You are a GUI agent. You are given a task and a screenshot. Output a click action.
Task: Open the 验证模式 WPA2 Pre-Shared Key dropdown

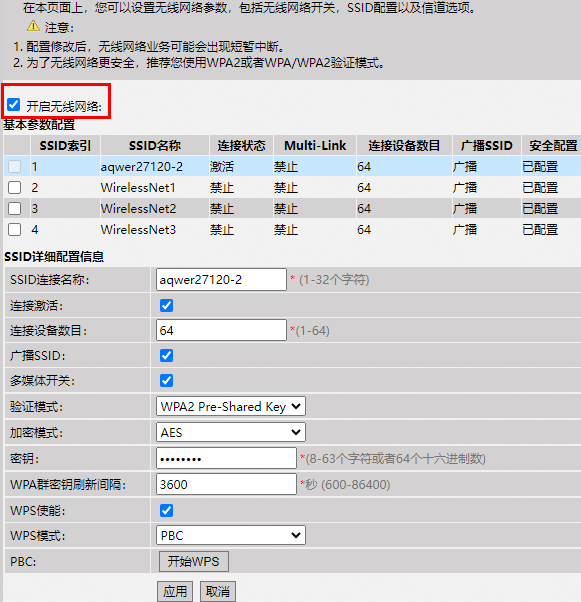click(x=231, y=406)
